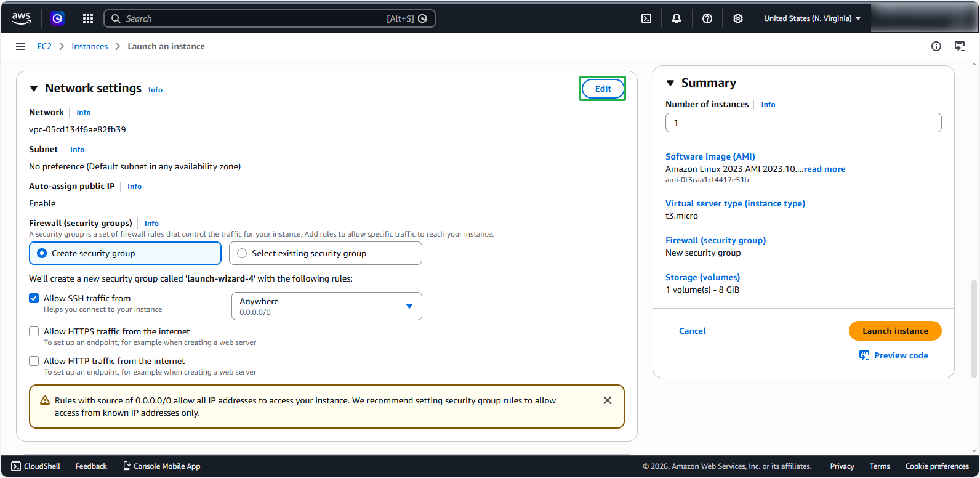The image size is (980, 478).
Task: Open Info for Network settings
Action: coord(155,90)
